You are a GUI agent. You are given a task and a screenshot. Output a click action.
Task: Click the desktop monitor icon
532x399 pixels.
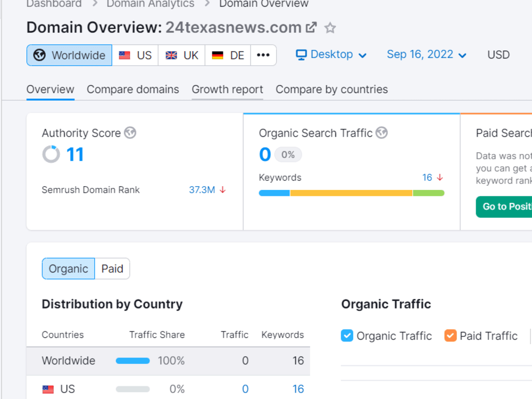301,55
